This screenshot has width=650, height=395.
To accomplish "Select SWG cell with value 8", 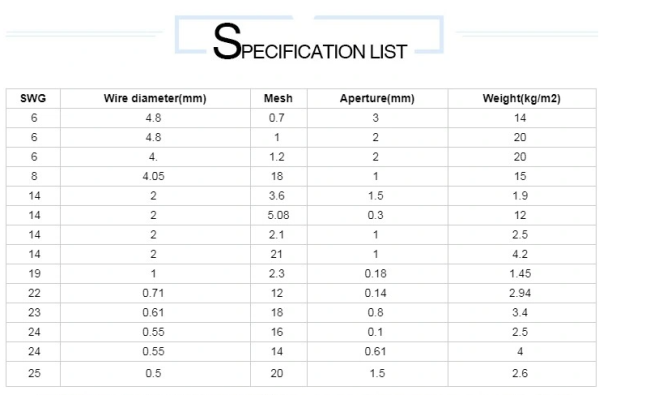I will pyautogui.click(x=34, y=176).
